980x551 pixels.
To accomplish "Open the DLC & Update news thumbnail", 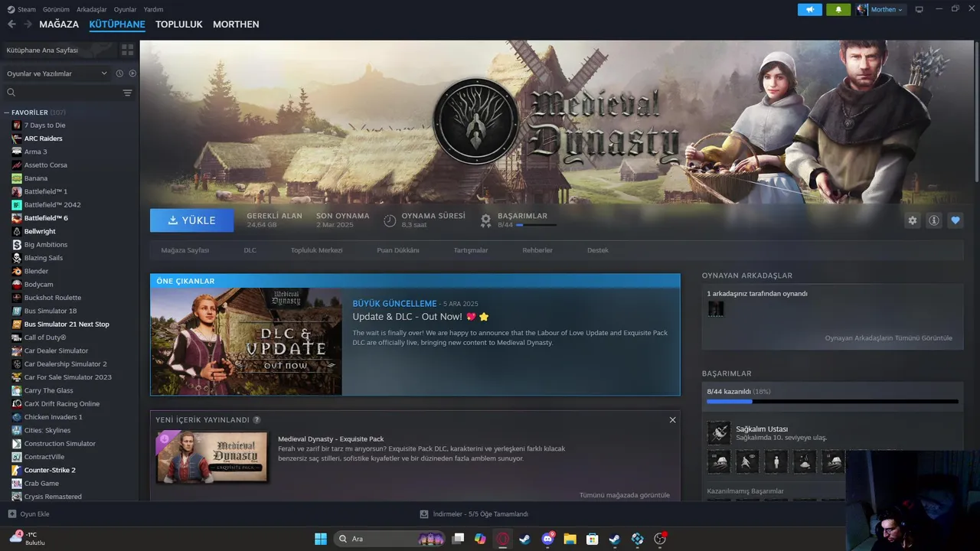I will coord(247,341).
